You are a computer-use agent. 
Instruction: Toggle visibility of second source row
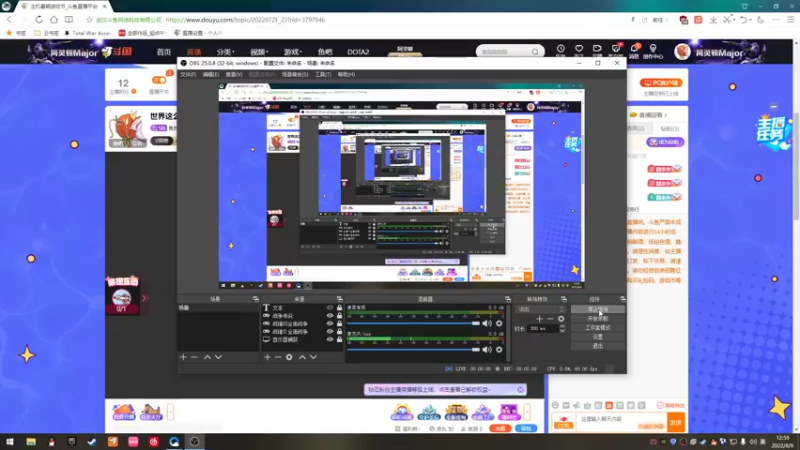(330, 316)
